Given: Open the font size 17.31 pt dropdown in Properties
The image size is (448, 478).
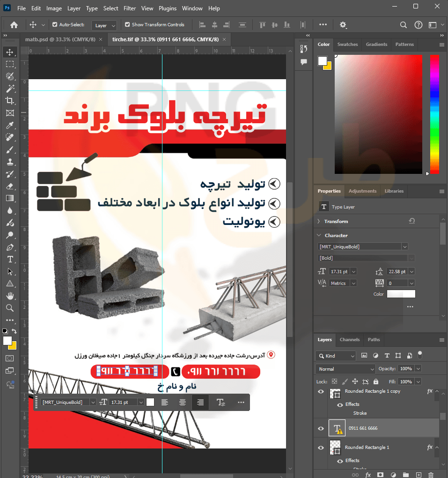Looking at the screenshot, I should click(x=353, y=272).
